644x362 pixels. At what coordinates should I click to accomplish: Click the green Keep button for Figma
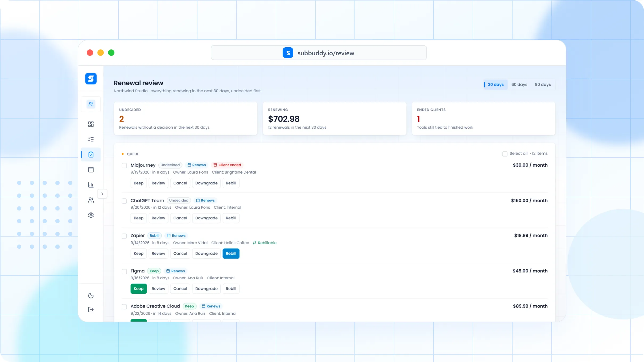139,289
